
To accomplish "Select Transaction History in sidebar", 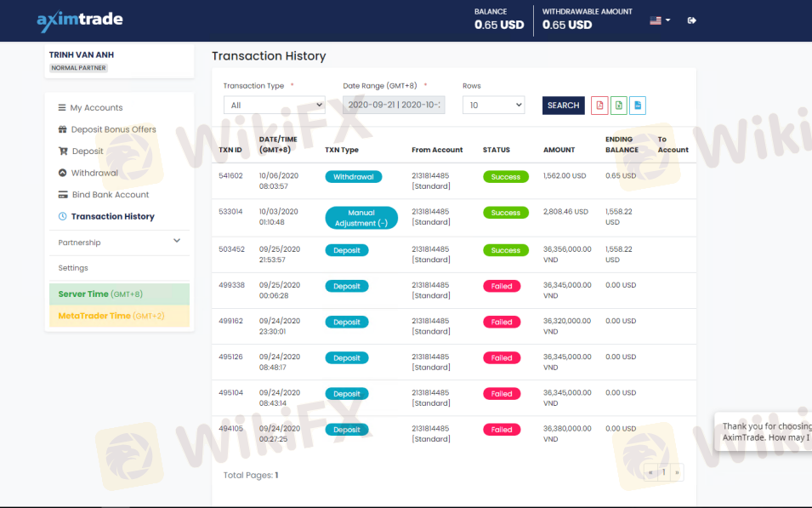I will tap(113, 216).
